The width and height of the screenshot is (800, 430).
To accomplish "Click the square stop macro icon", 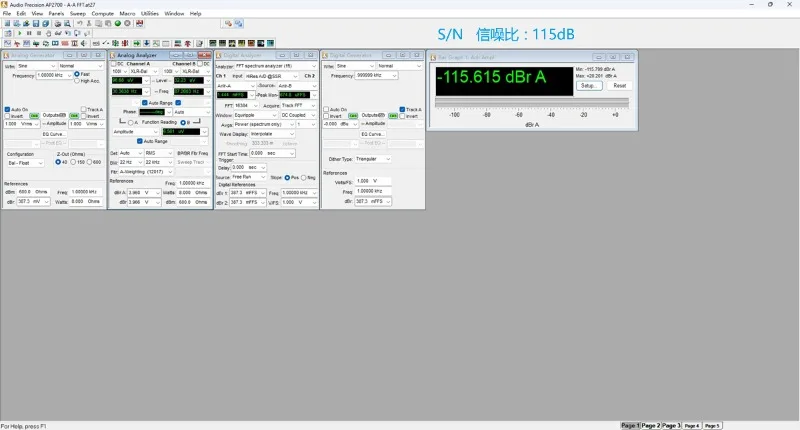I will [39, 33].
